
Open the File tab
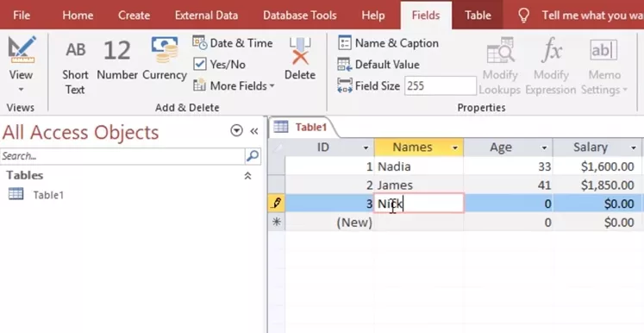[22, 16]
